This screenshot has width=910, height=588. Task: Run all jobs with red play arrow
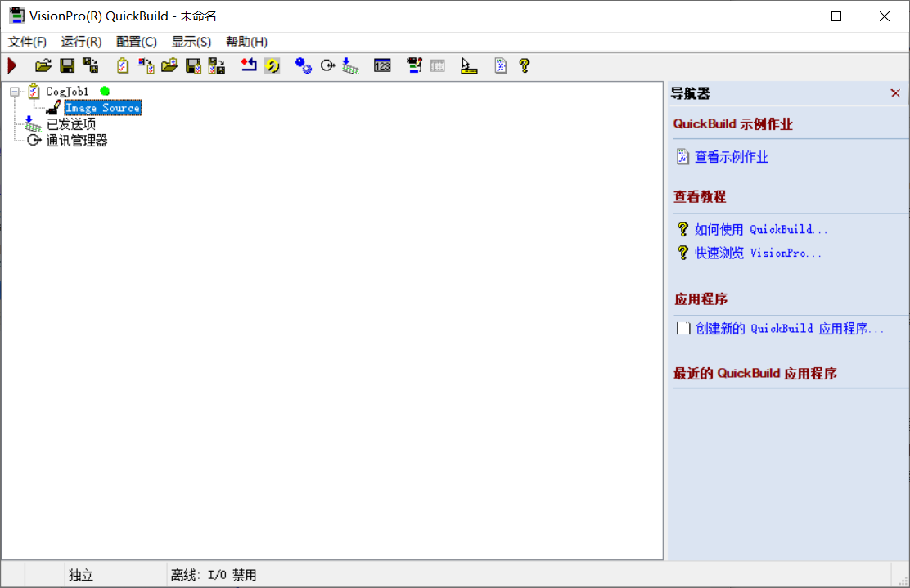coord(12,65)
